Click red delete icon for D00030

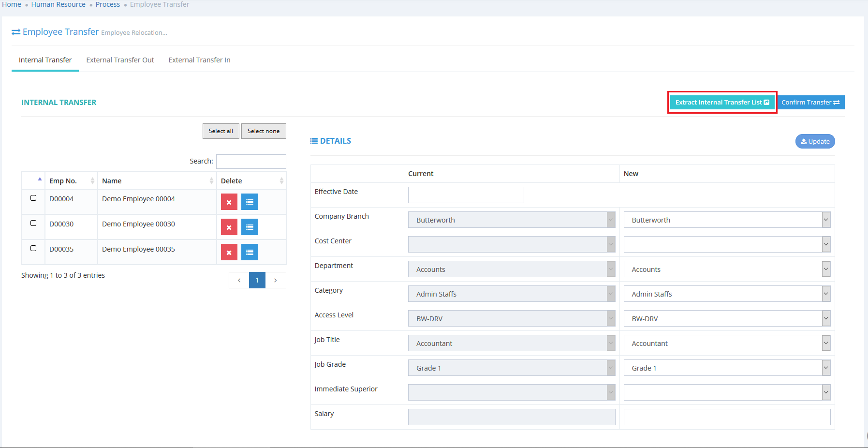click(x=229, y=227)
